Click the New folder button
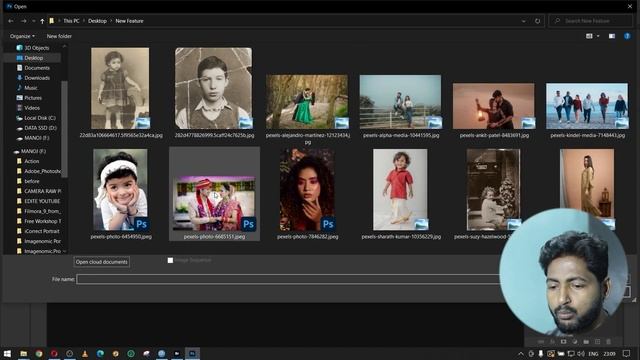This screenshot has height=360, width=640. 59,36
